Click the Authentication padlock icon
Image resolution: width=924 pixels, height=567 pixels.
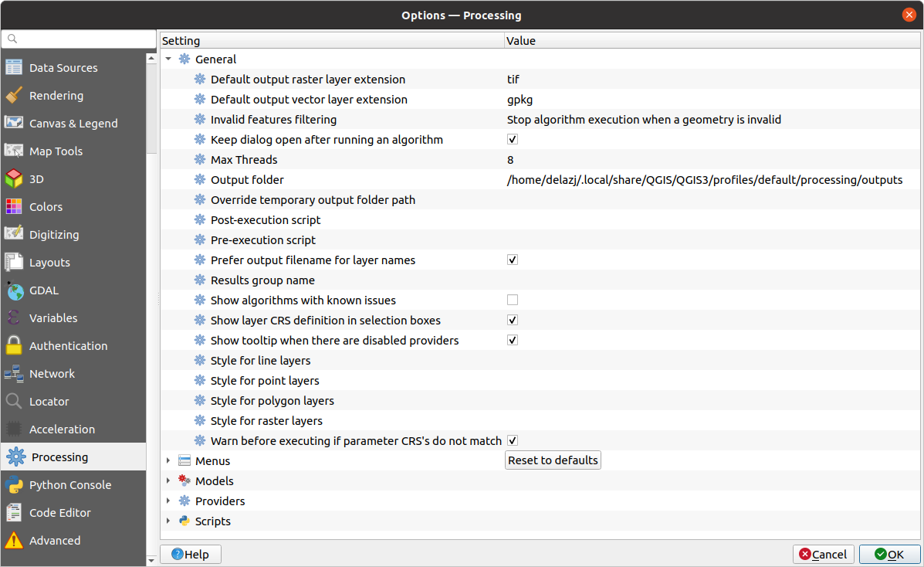click(14, 346)
